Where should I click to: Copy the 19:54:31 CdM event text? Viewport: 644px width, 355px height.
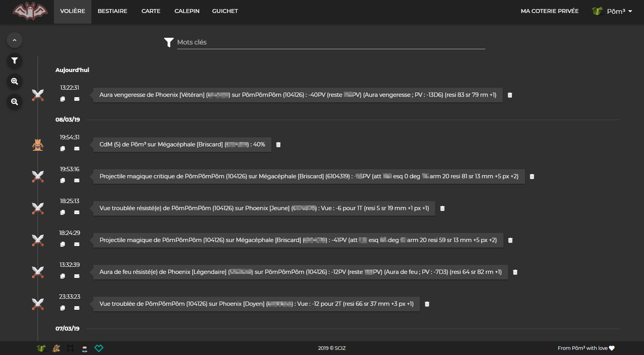click(63, 149)
